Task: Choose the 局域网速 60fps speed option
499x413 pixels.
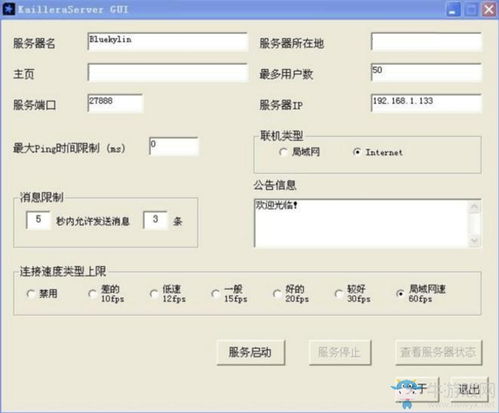Action: [400, 294]
